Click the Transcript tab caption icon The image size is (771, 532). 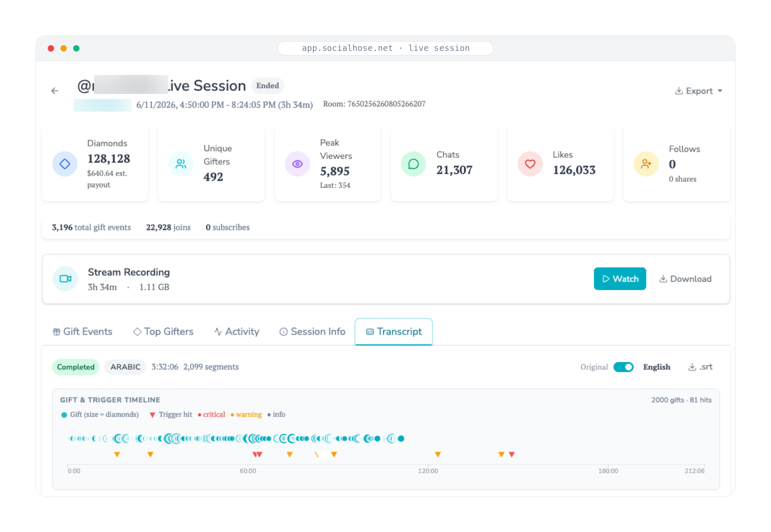(x=370, y=332)
